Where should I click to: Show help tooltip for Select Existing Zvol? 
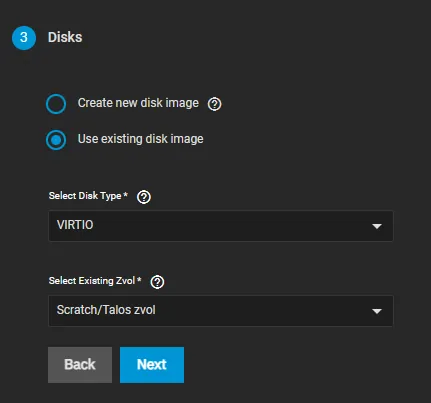(x=157, y=282)
